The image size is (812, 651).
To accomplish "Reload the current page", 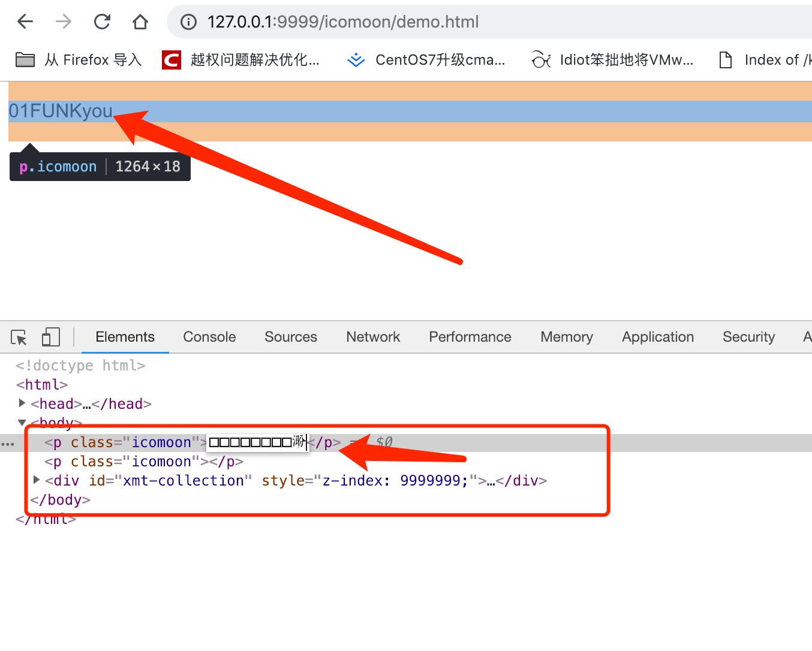I will (102, 22).
